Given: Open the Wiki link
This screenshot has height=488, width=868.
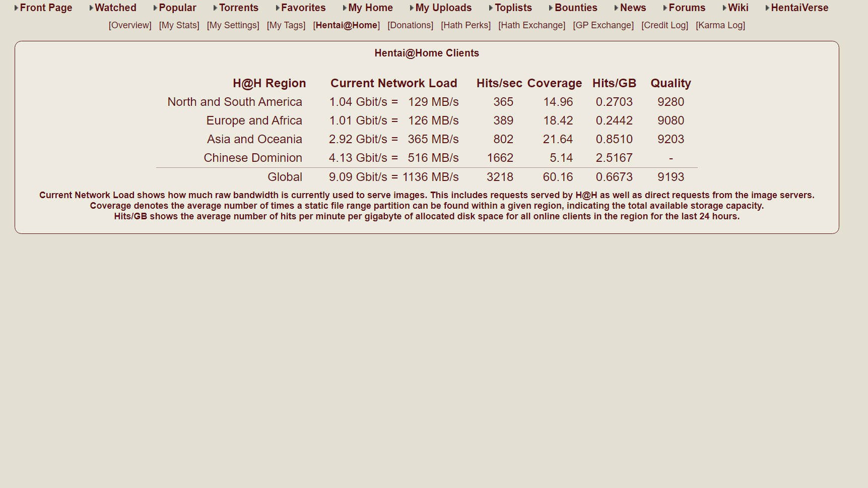Looking at the screenshot, I should (738, 8).
